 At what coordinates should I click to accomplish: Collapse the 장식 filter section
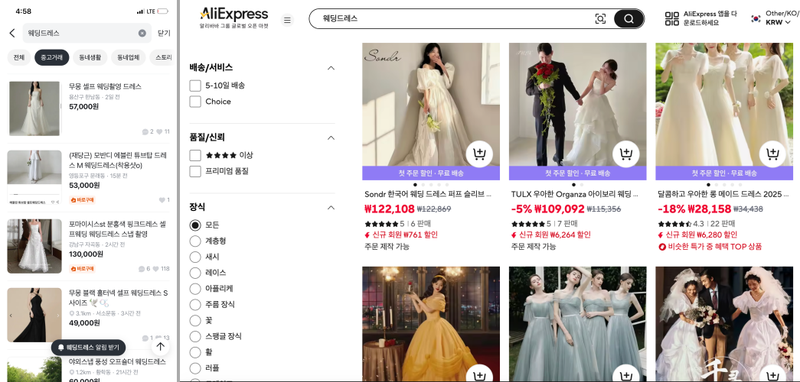[x=331, y=208]
